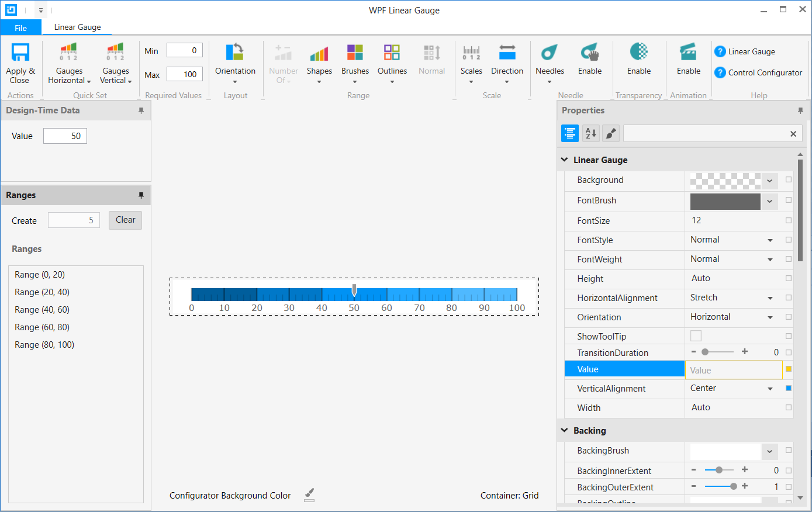Screen dimensions: 812x512
Task: Pin the Design-Time Data panel
Action: 141,110
